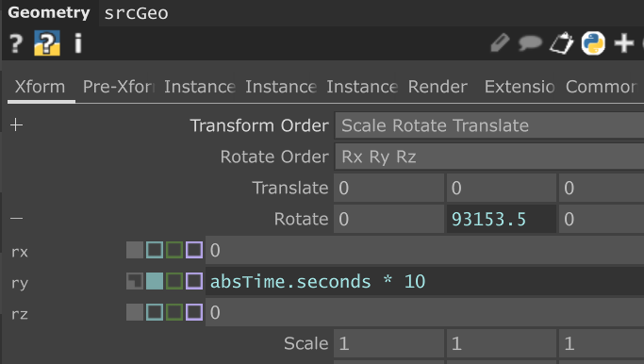Toggle the Python language icon
The height and width of the screenshot is (364, 644).
[x=593, y=43]
